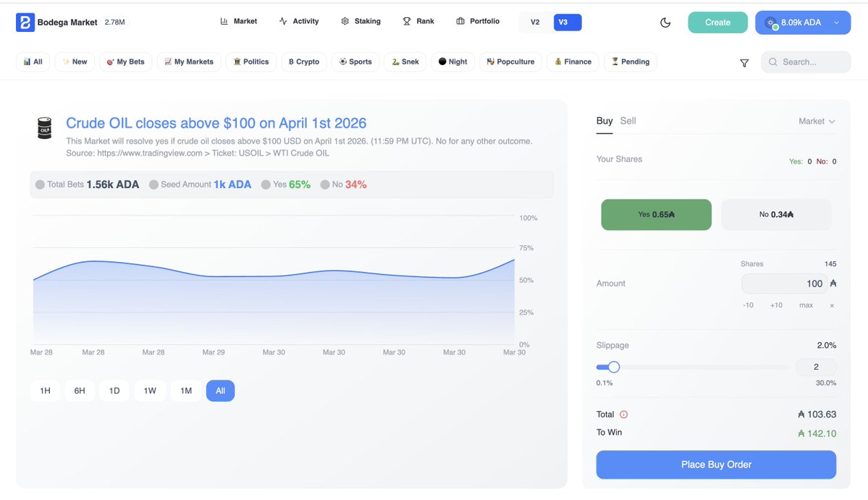
Task: Select the No 0.34 outcome button
Action: (776, 215)
